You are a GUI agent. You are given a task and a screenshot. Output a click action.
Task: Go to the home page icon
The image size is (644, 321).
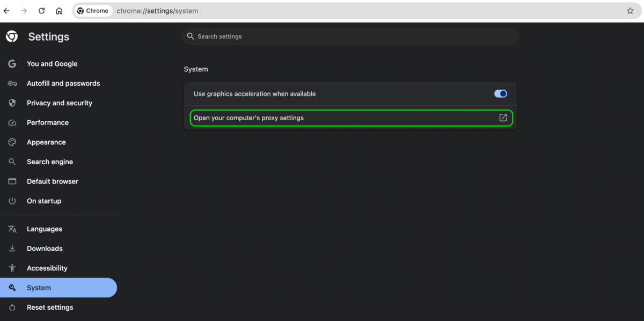tap(59, 11)
